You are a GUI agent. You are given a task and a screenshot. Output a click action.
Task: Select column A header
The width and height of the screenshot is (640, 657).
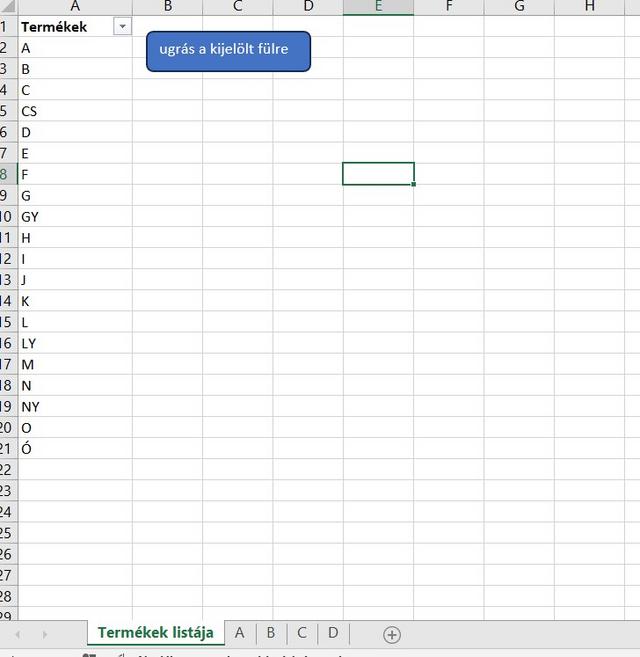pyautogui.click(x=75, y=7)
